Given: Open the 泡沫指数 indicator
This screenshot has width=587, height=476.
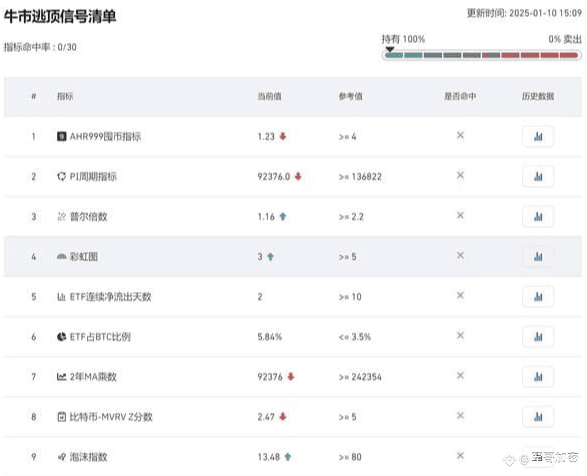Looking at the screenshot, I should [x=88, y=457].
